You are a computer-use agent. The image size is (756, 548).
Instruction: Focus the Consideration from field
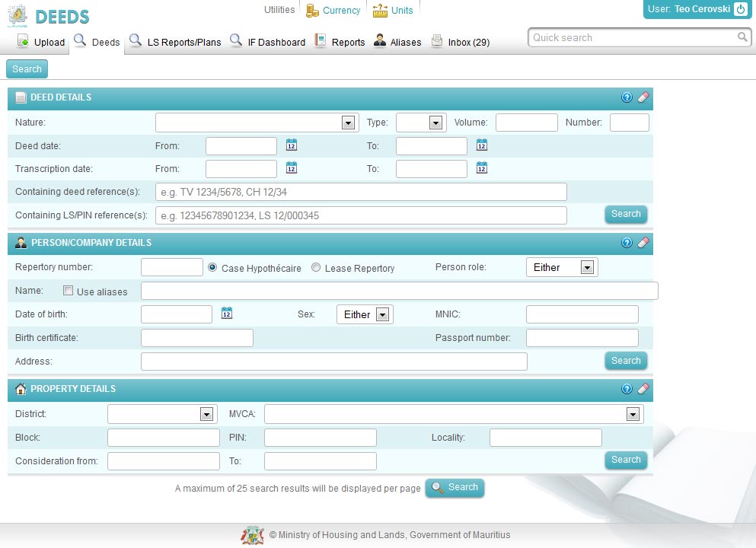click(164, 461)
